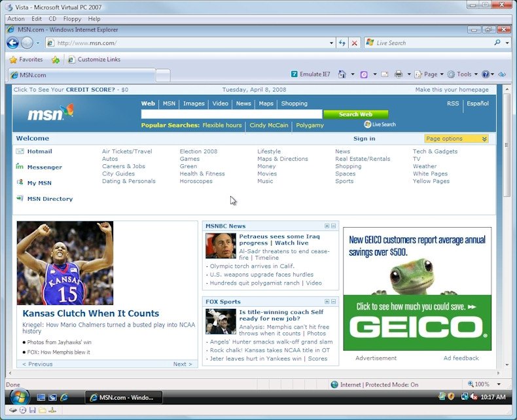Image resolution: width=517 pixels, height=420 pixels.
Task: Open the Tools menu dropdown
Action: pos(463,74)
